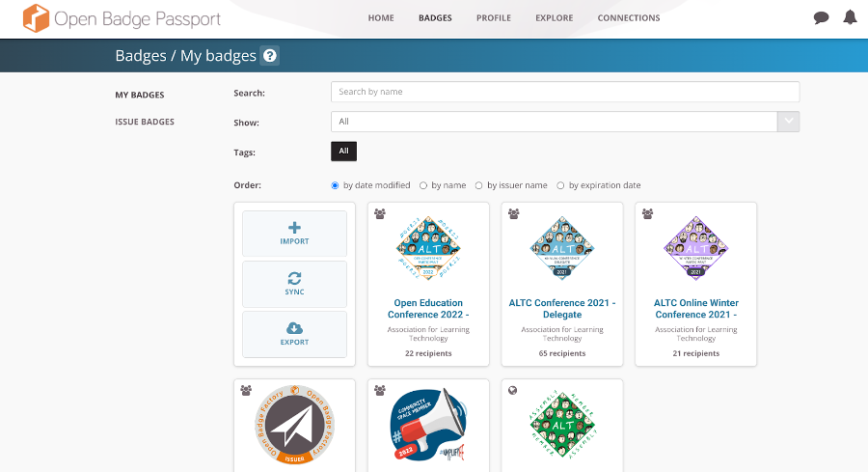Click the Export button
Image resolution: width=868 pixels, height=472 pixels.
[294, 334]
